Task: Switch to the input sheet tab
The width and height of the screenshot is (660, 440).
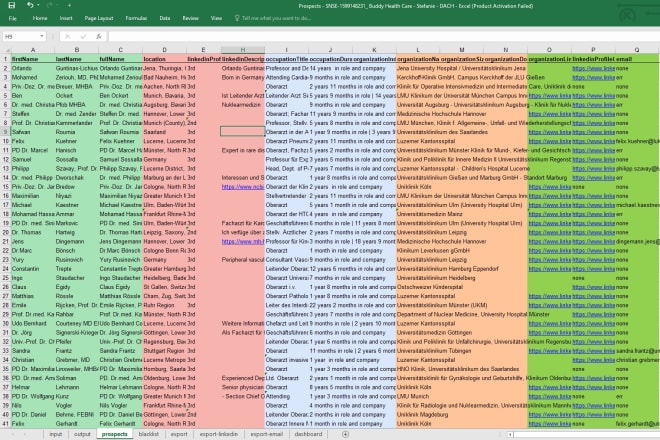Action: tap(56, 434)
